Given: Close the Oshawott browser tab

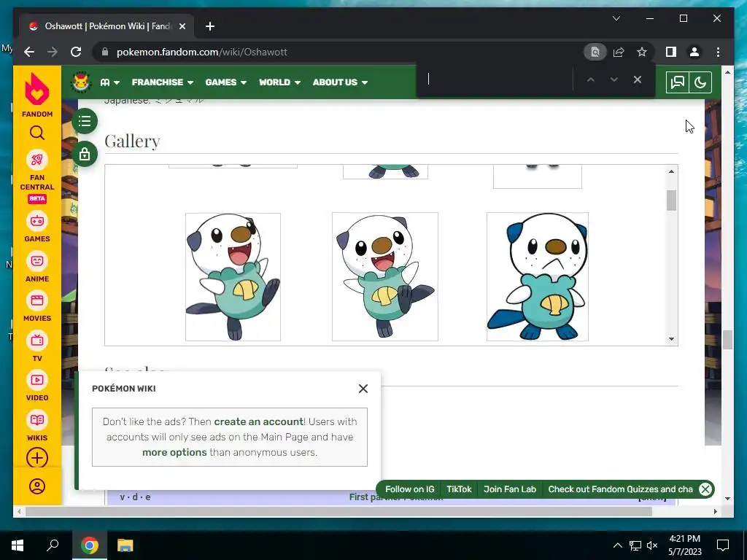Looking at the screenshot, I should [182, 26].
